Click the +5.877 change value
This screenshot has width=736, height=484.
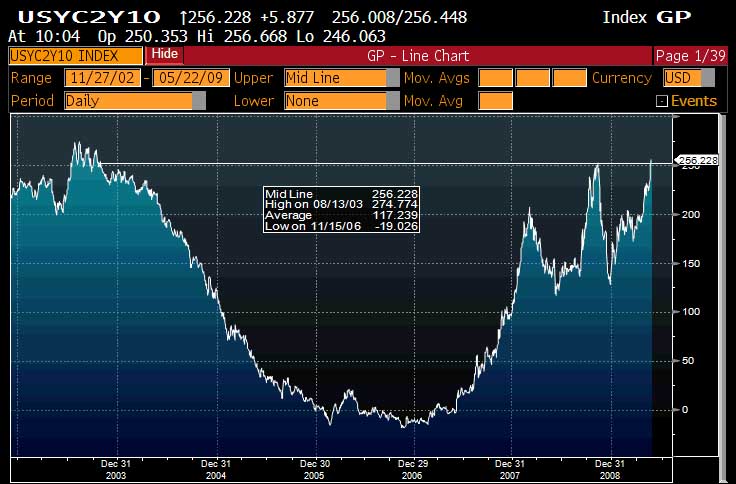[x=287, y=18]
